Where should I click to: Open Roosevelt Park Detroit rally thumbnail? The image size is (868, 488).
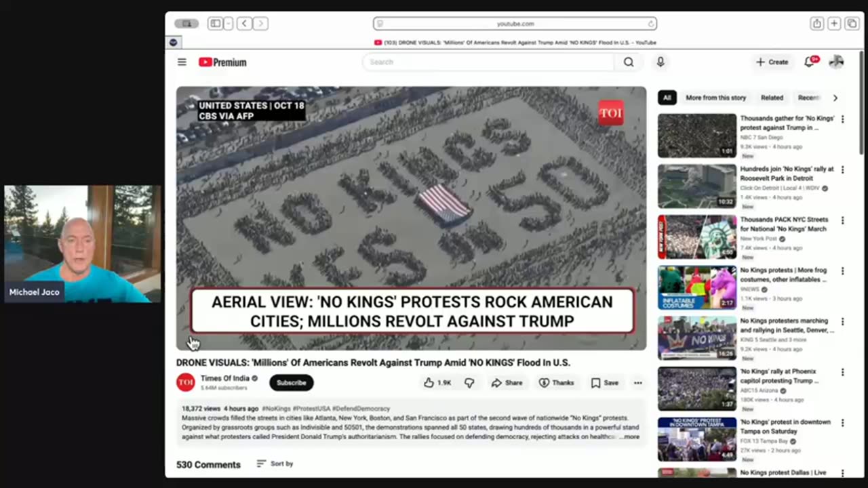point(697,186)
